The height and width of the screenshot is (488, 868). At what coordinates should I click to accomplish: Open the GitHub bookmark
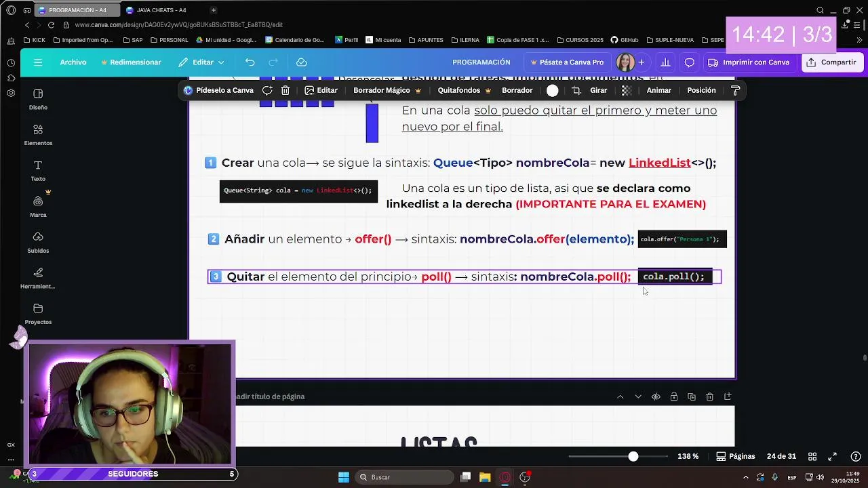[x=625, y=40]
